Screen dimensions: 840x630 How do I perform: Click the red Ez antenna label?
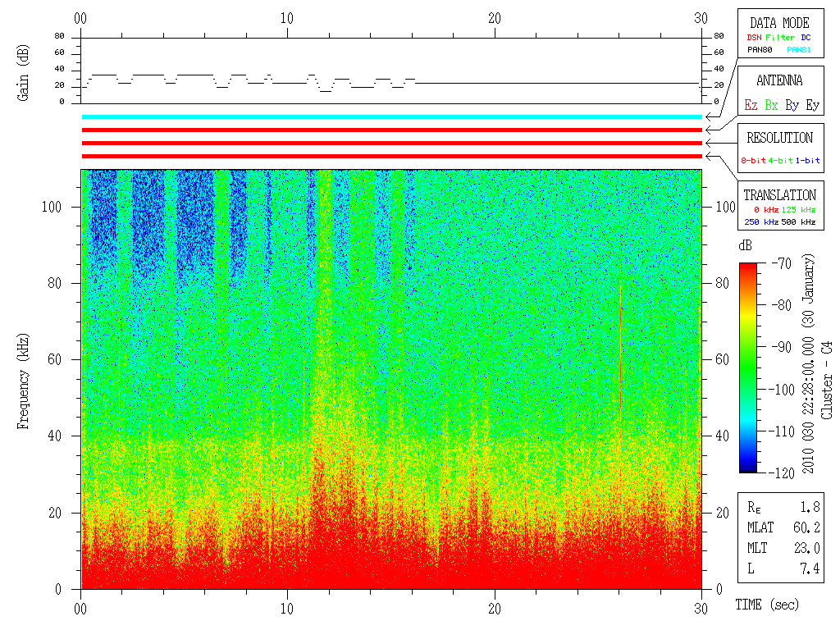[x=751, y=105]
